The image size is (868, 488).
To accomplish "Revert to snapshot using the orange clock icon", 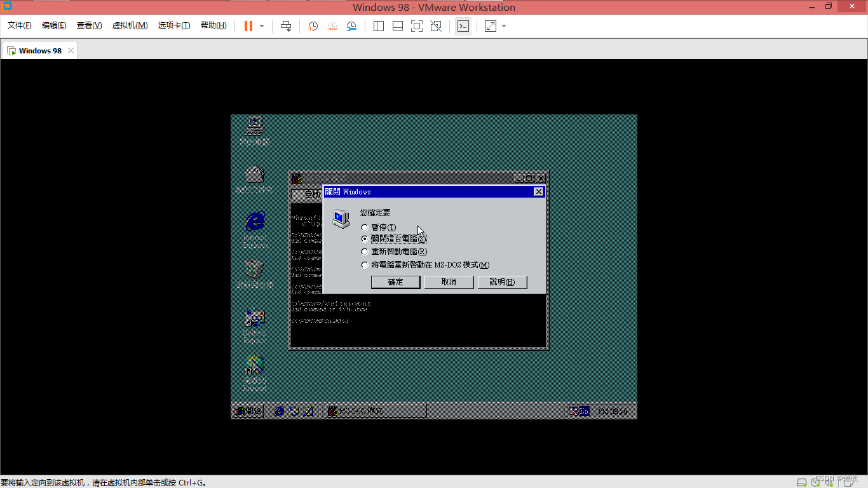I will 332,26.
